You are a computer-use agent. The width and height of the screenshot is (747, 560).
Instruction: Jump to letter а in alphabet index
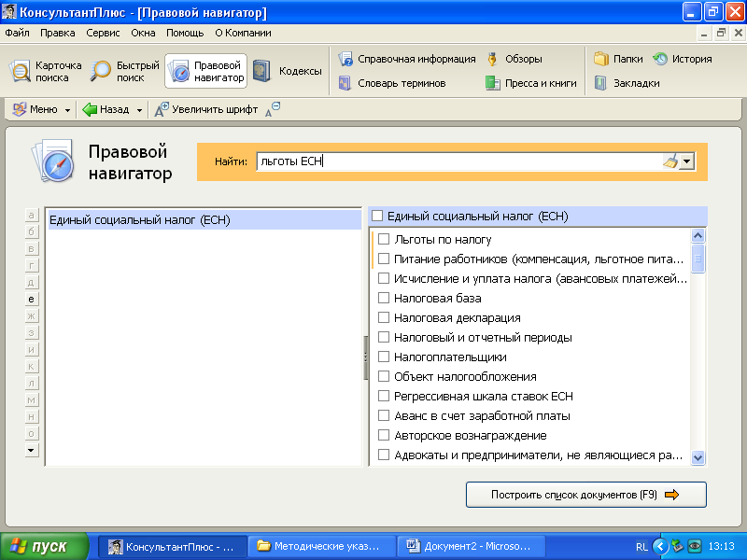tap(32, 216)
